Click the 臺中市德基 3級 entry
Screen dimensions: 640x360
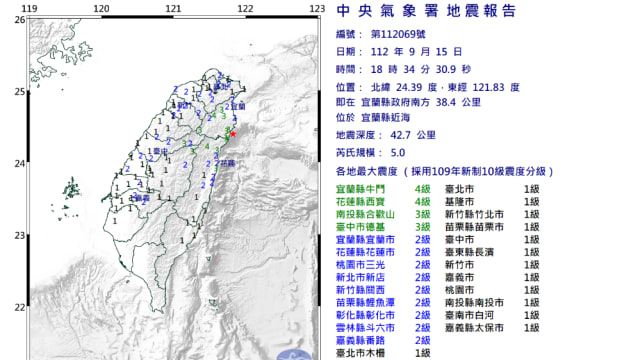[x=383, y=227]
